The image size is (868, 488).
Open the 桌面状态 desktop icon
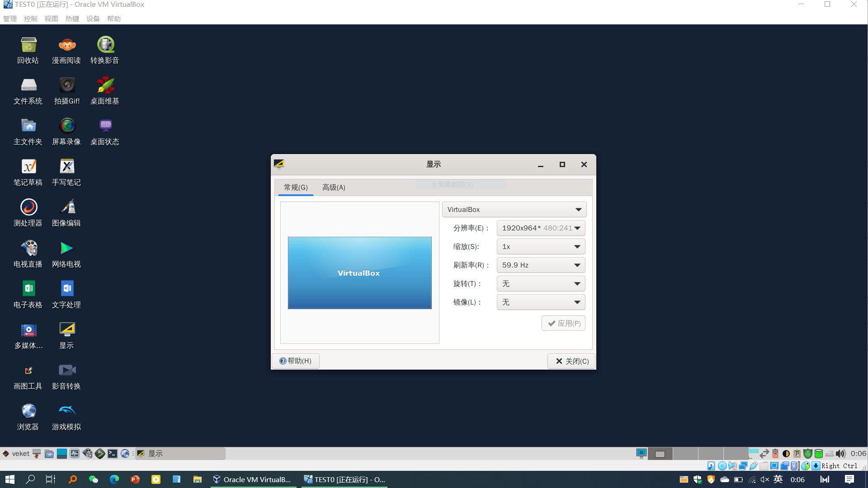point(105,131)
